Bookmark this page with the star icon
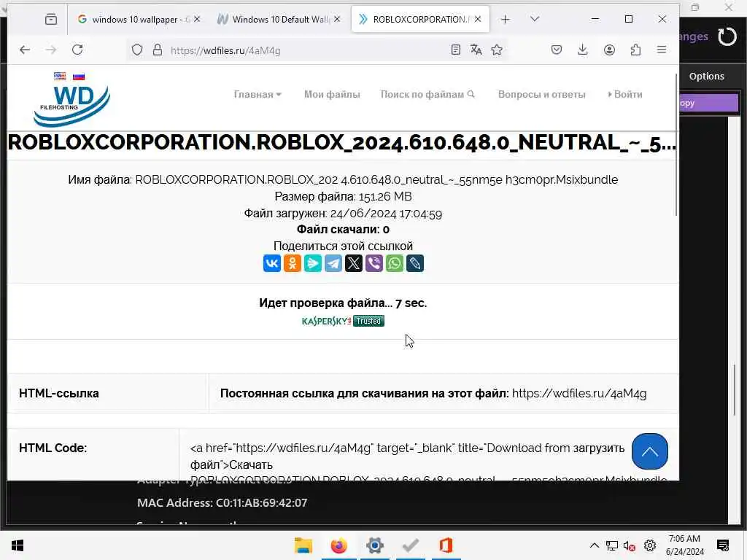 coord(497,50)
